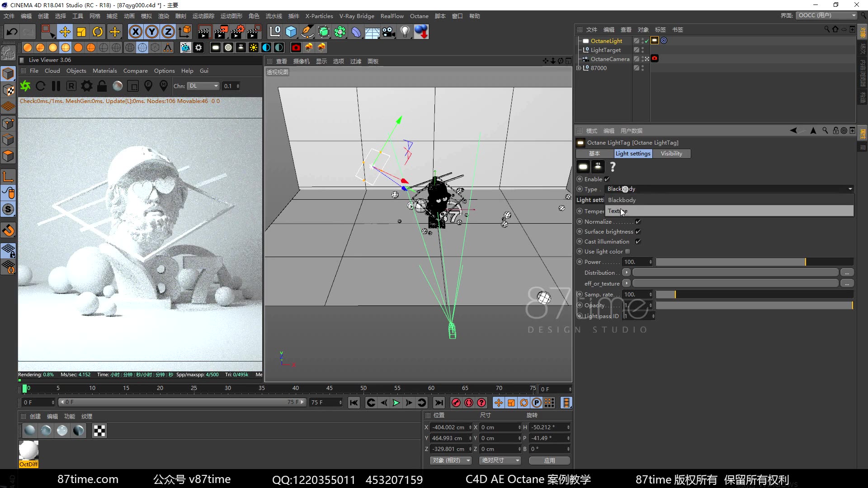Image resolution: width=868 pixels, height=488 pixels.
Task: Add a light object
Action: pyautogui.click(x=405, y=32)
